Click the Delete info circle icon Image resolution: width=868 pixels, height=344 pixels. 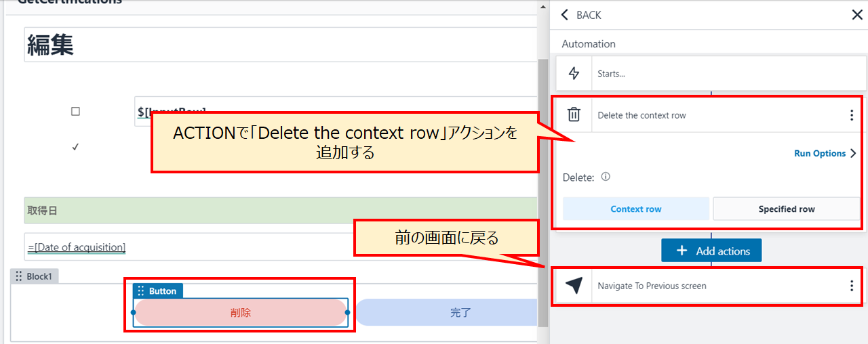point(606,177)
